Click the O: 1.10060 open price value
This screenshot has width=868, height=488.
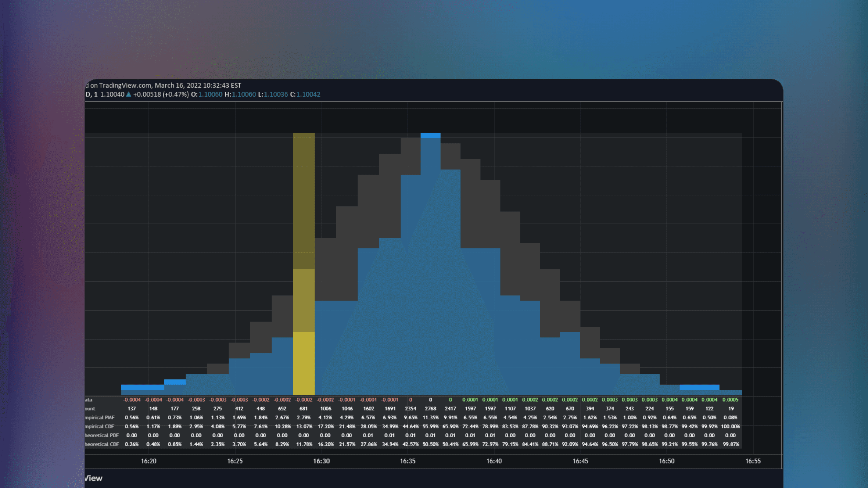pyautogui.click(x=209, y=95)
